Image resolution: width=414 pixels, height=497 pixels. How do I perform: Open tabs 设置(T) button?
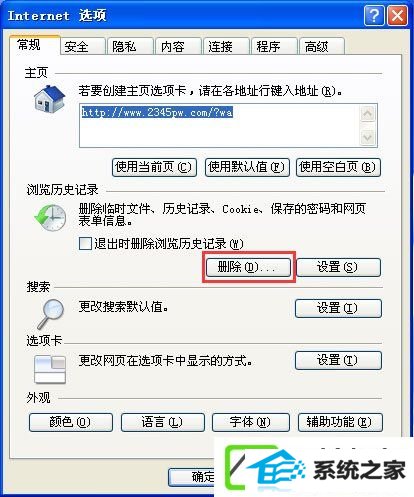coord(338,360)
